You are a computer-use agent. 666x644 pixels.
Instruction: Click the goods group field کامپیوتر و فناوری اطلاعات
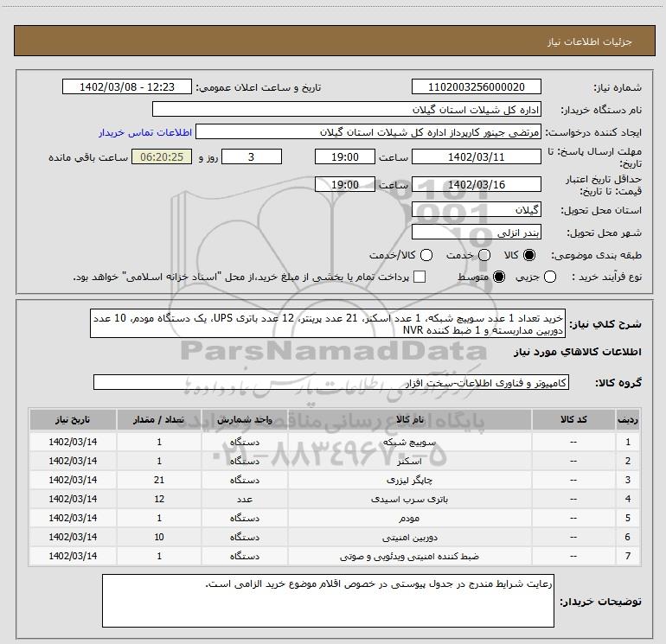pyautogui.click(x=331, y=382)
